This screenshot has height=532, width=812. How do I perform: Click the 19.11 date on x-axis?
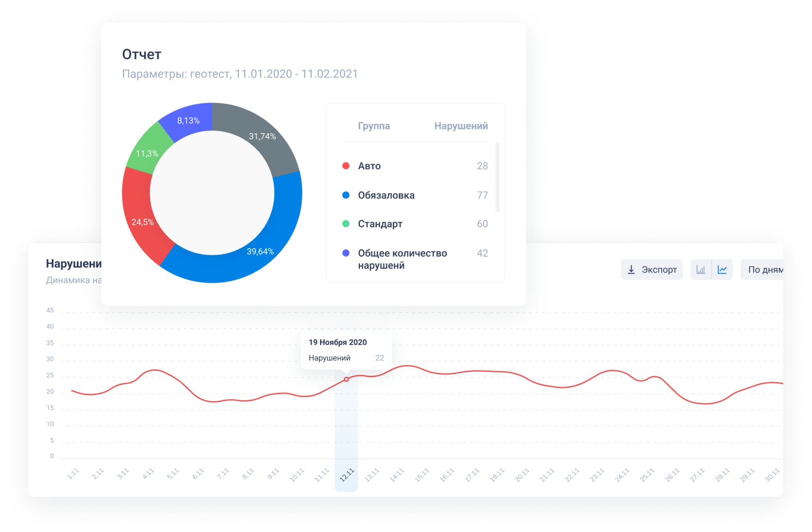(497, 475)
